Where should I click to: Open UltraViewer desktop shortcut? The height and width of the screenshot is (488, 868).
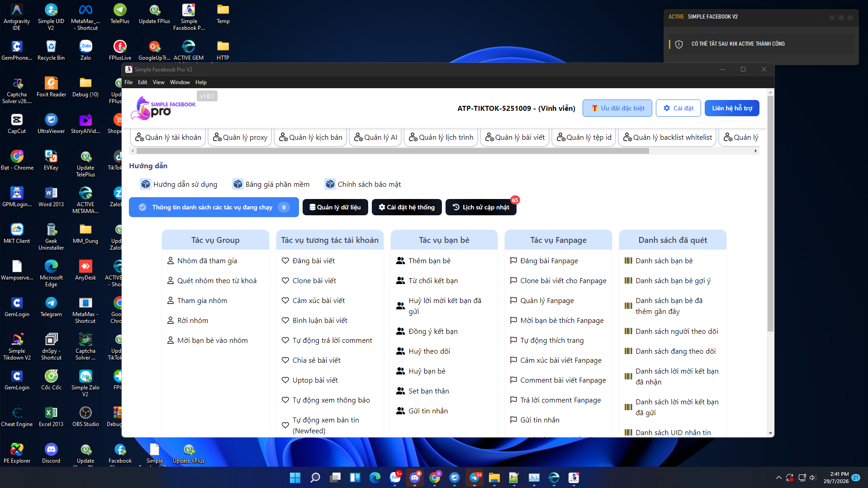pos(51,123)
